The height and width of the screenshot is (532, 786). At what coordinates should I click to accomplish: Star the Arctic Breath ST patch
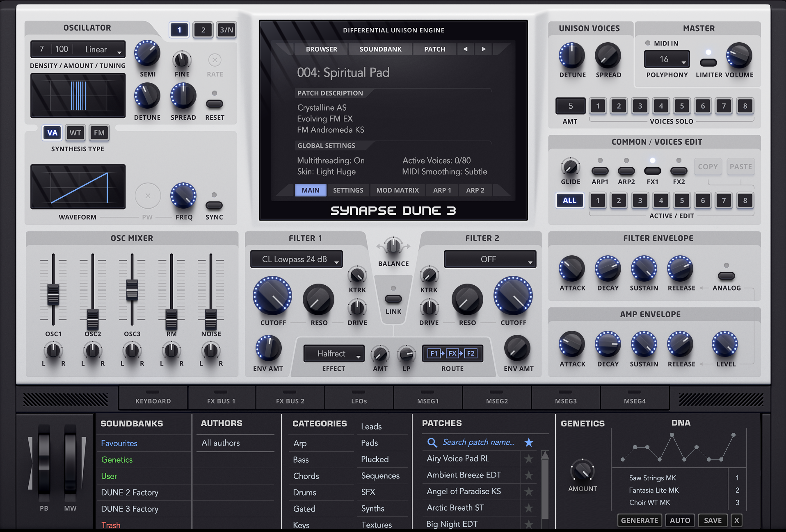529,508
